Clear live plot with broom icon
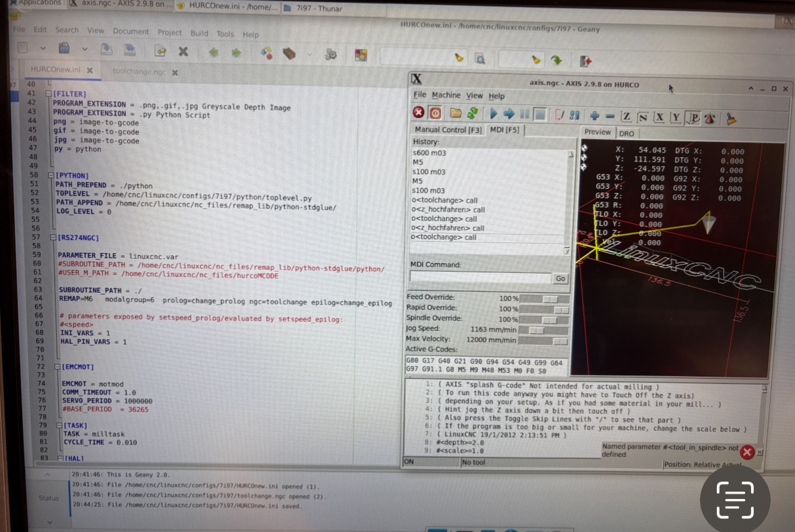 pyautogui.click(x=731, y=119)
